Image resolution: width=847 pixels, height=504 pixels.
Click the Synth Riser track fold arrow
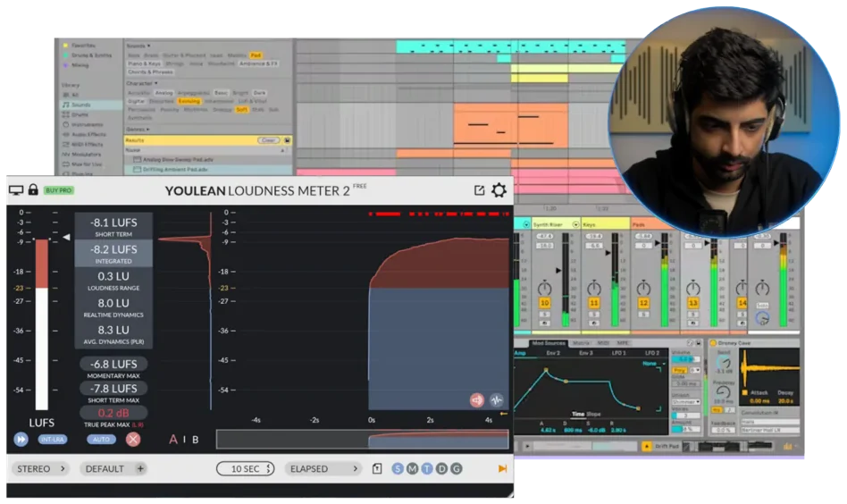pos(575,224)
